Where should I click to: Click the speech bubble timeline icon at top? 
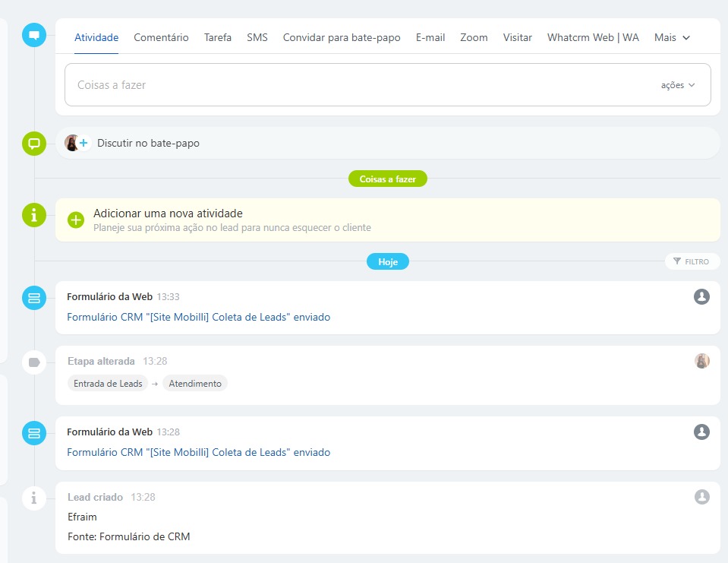coord(34,35)
